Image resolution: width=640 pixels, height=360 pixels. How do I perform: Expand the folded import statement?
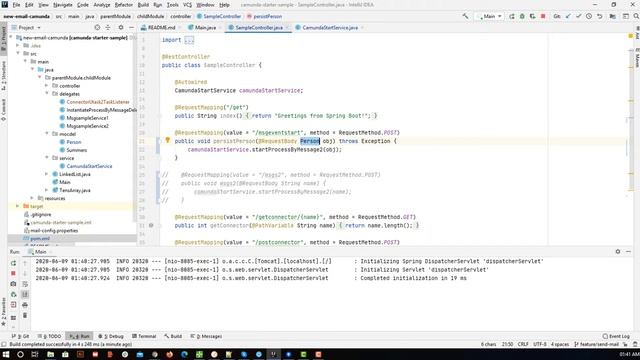(x=189, y=40)
